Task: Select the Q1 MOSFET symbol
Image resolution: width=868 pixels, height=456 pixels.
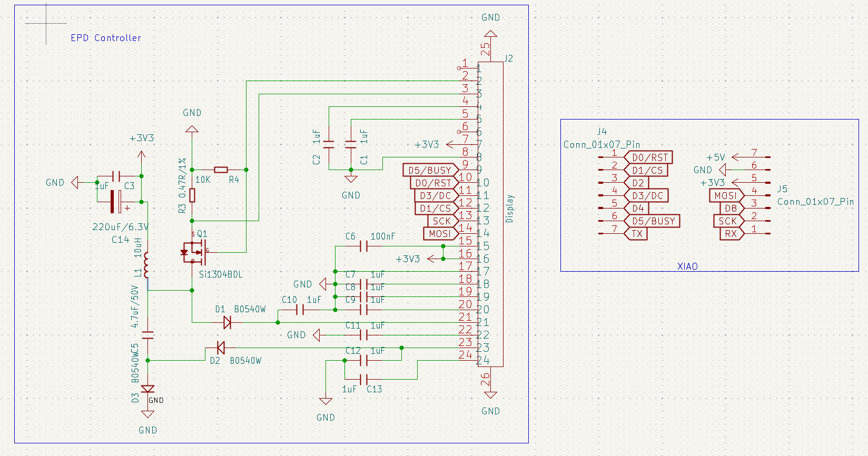Action: [x=194, y=252]
